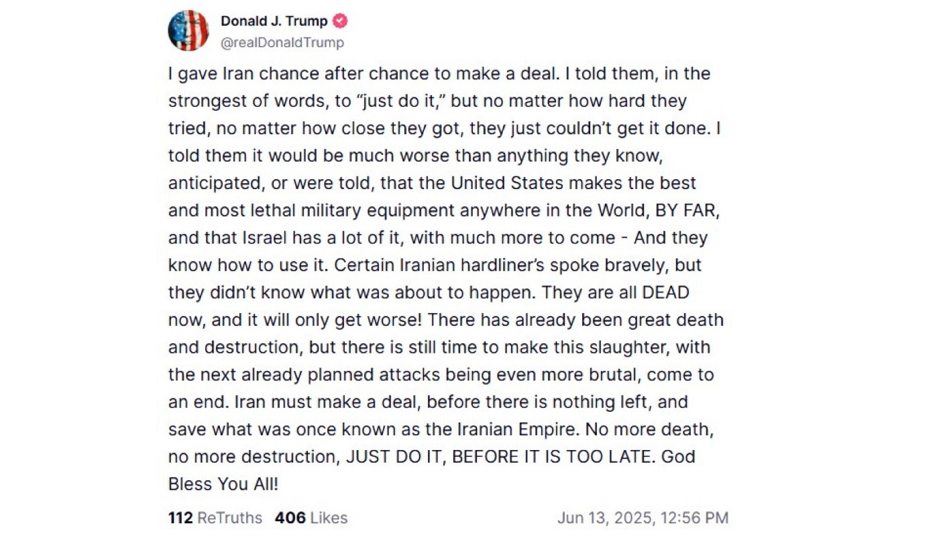Click the capitalized word "DEAD"
This screenshot has height=560, width=935.
(666, 293)
